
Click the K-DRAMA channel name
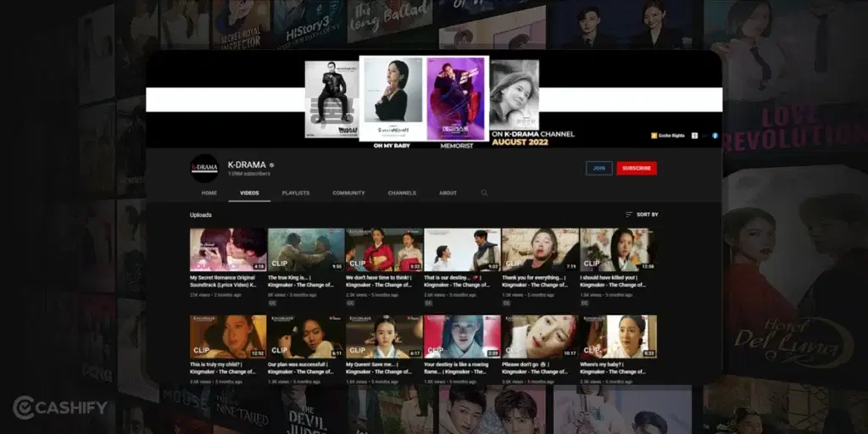click(x=247, y=165)
